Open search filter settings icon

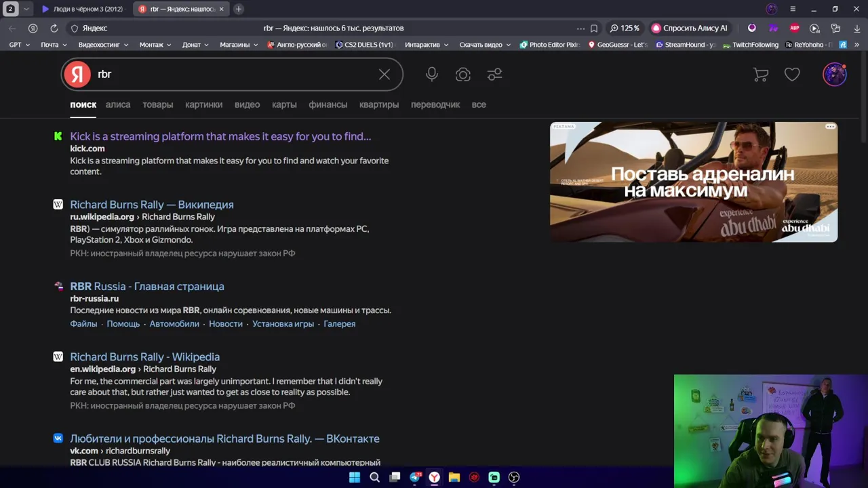coord(494,75)
